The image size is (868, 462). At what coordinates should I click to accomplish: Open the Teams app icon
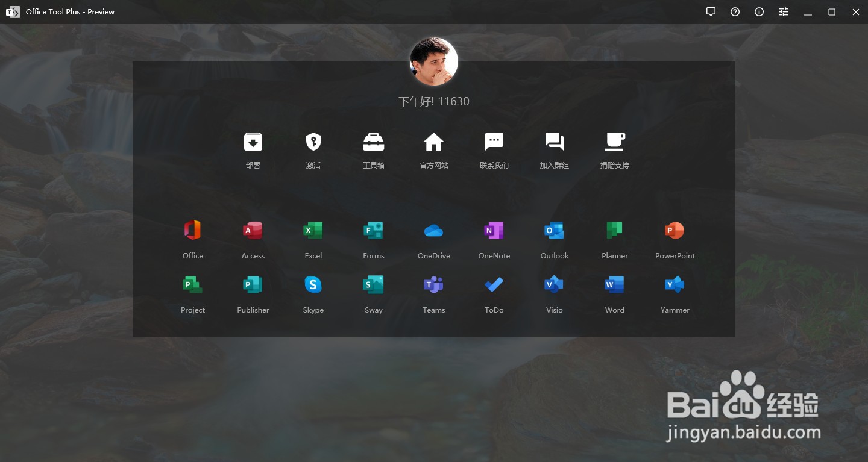click(x=434, y=284)
